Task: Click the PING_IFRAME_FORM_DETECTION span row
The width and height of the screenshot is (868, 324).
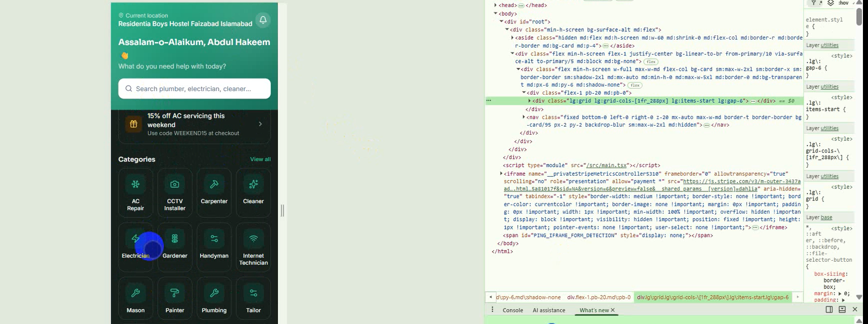Action: (x=608, y=235)
